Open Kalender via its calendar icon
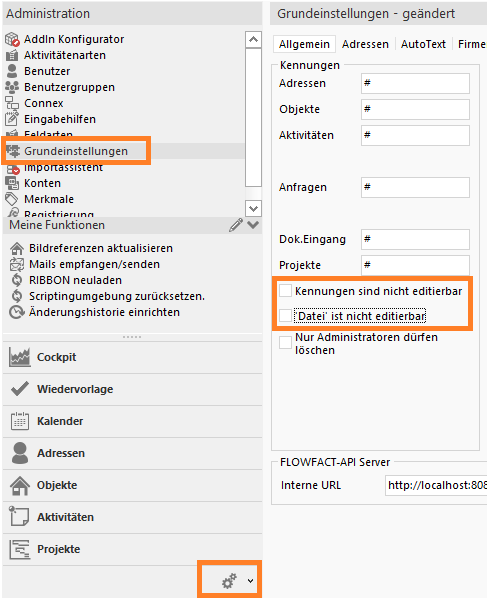Image resolution: width=487 pixels, height=600 pixels. 20,421
